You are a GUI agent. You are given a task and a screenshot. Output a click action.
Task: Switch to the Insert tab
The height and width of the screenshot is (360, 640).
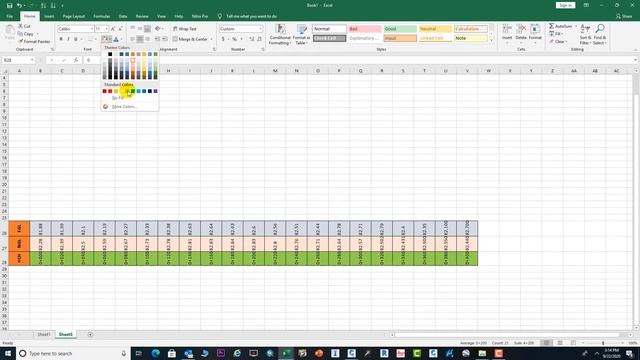[49, 16]
